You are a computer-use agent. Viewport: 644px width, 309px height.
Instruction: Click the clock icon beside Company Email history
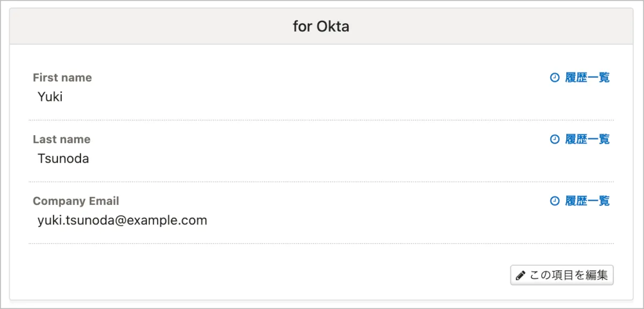click(x=555, y=201)
